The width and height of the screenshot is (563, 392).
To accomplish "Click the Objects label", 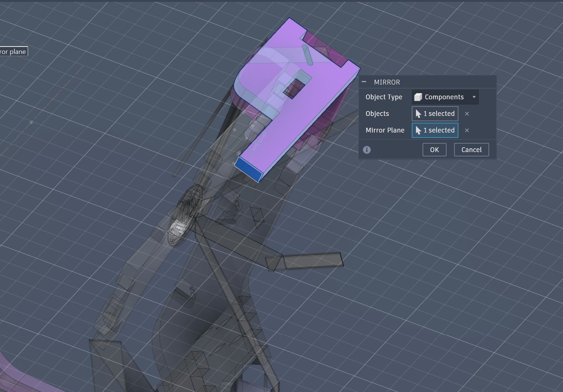I will coord(377,114).
